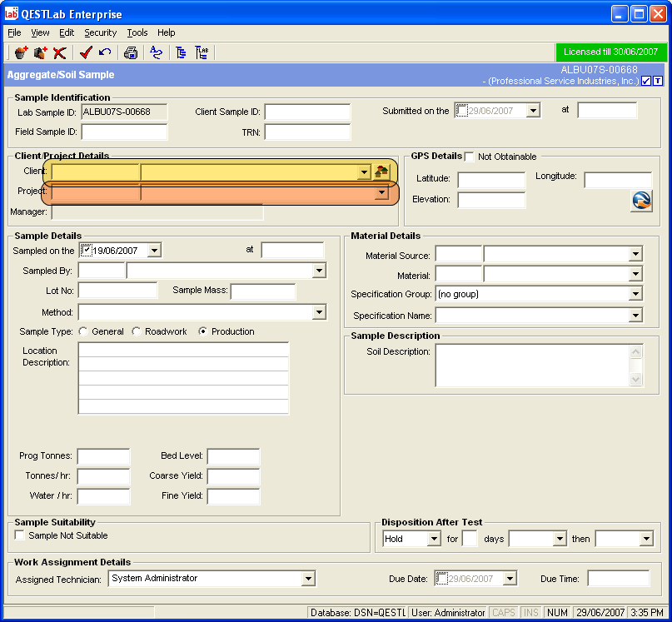Click the blue undo arrow icon

point(105,53)
